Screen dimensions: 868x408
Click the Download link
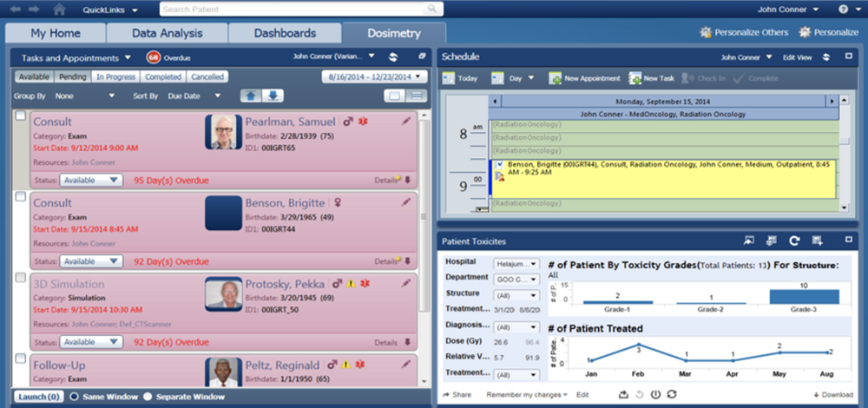(833, 395)
